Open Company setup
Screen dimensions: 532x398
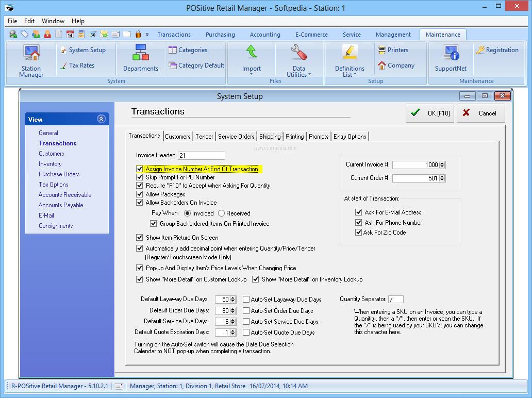[396, 65]
